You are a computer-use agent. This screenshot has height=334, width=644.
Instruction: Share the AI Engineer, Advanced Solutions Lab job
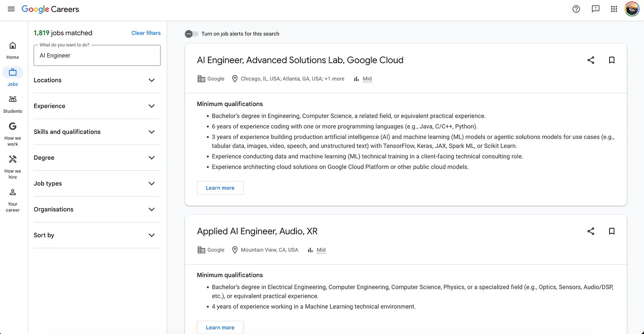coord(590,60)
